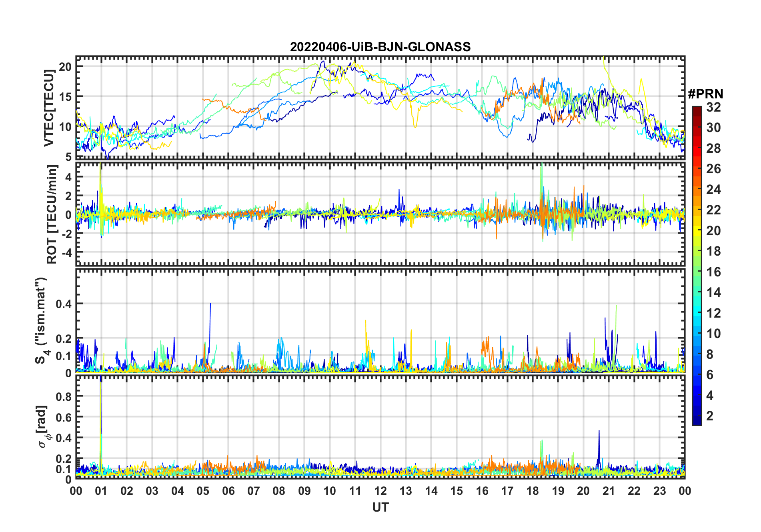Click the 0.6 tick on the sigma-phi axis

click(64, 417)
